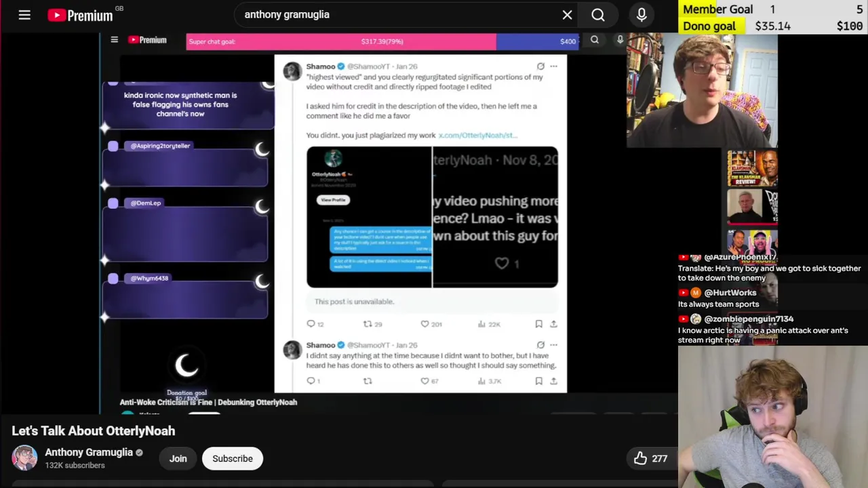This screenshot has height=488, width=868.
Task: Open Shamoo's avatar on the first tweet
Action: [292, 71]
